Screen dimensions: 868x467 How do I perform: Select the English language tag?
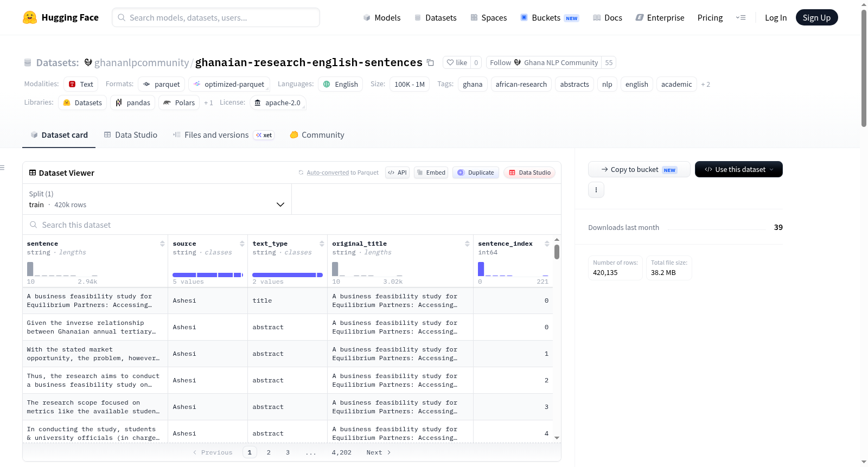pos(340,84)
